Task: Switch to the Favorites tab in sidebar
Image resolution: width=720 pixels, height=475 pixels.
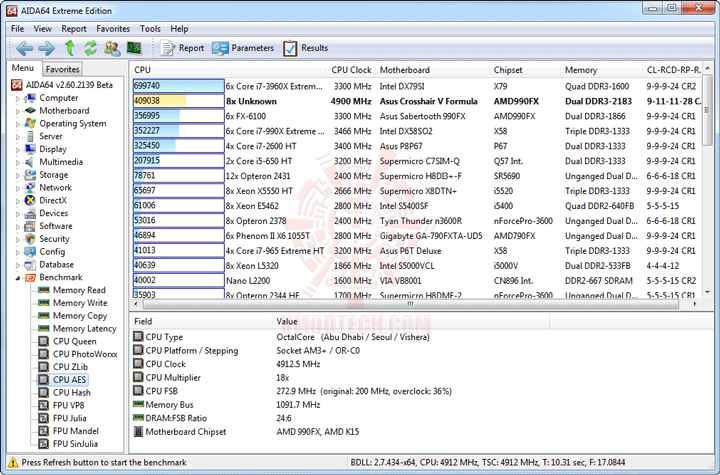Action: 62,69
